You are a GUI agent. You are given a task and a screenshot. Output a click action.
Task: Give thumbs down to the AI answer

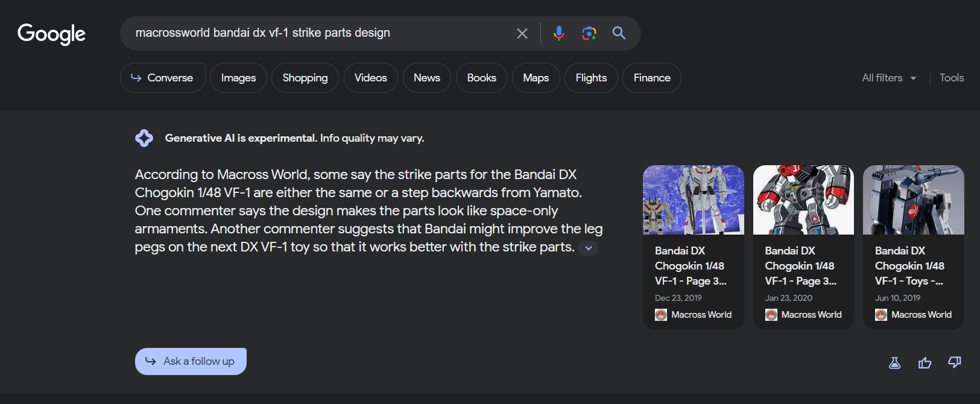(x=955, y=362)
